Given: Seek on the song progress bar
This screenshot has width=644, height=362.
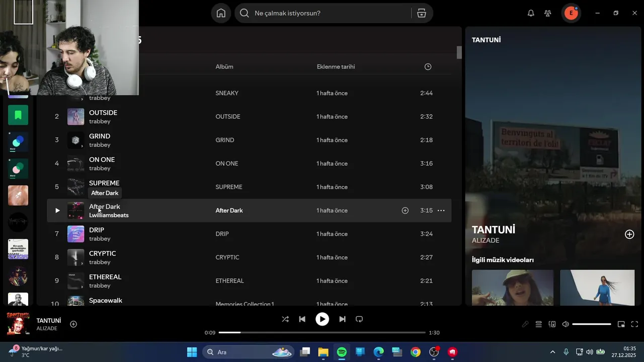Looking at the screenshot, I should [x=322, y=332].
